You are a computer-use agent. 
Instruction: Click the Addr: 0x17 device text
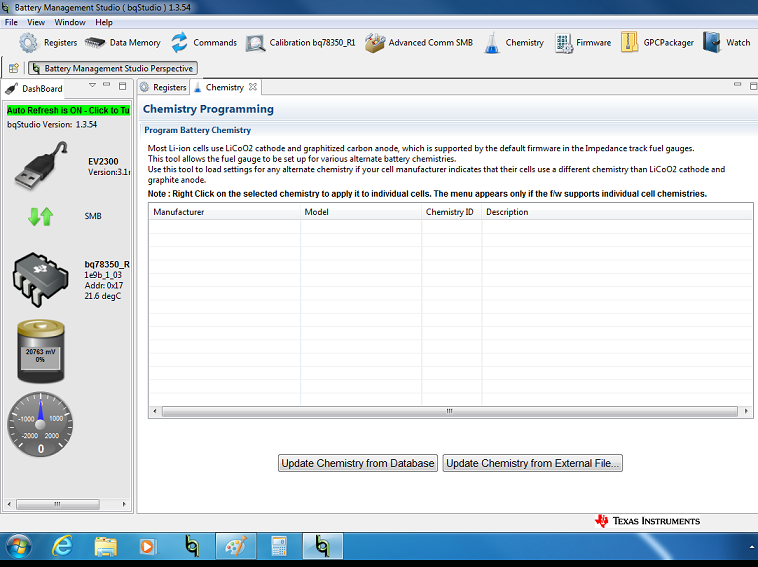[x=103, y=285]
